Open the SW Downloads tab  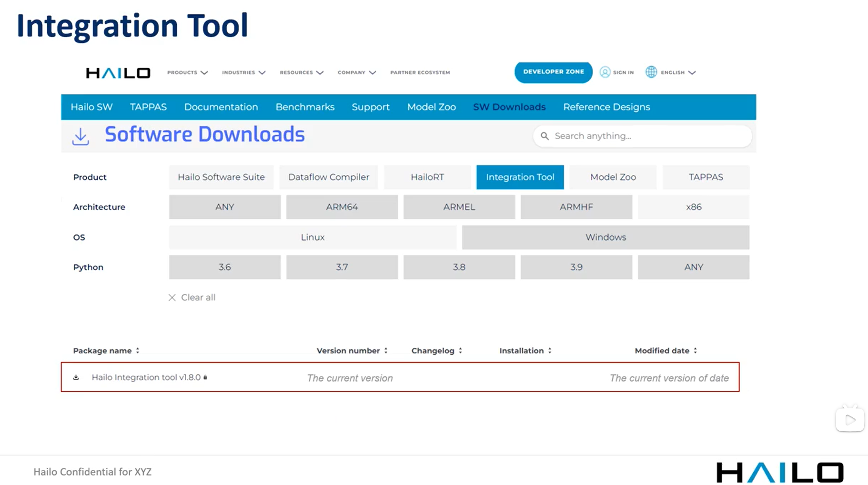(x=509, y=107)
